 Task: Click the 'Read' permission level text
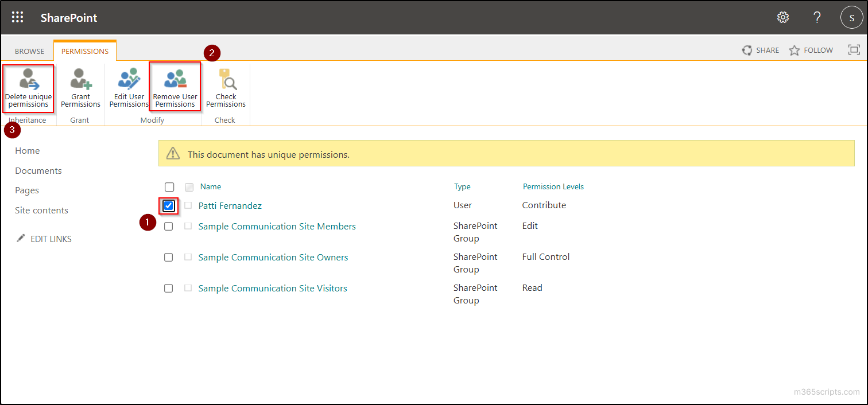[x=532, y=287]
